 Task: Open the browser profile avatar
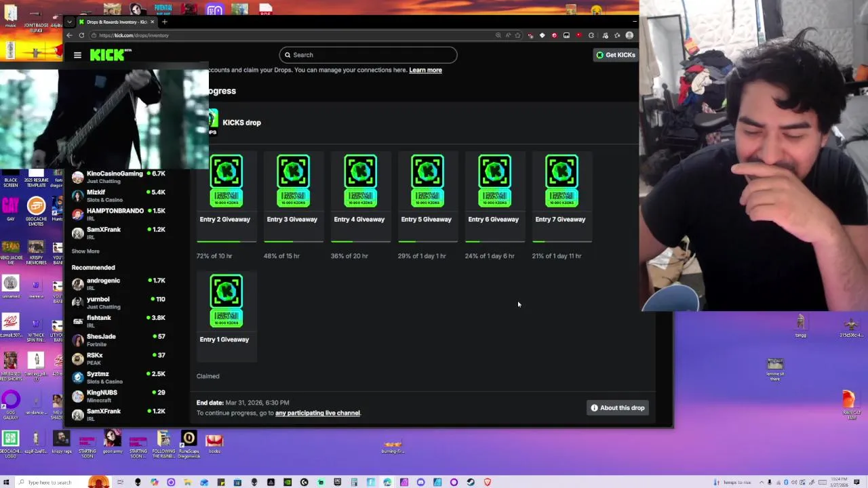pyautogui.click(x=629, y=35)
